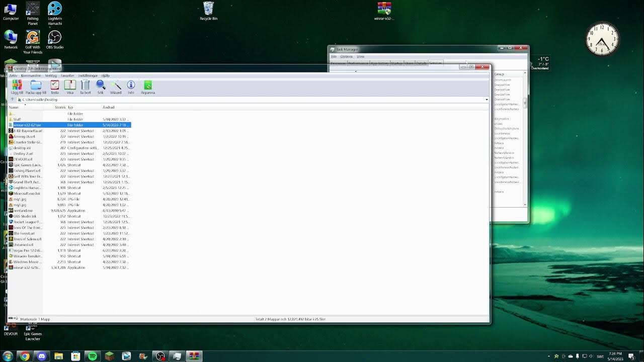Open the Options menu in Task Manager

point(347,56)
